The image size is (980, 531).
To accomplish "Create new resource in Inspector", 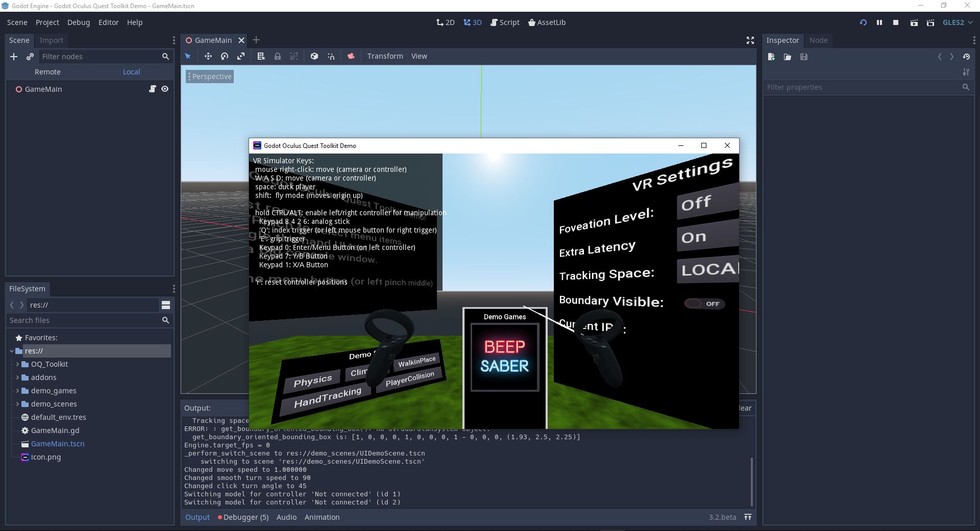I will [x=771, y=57].
